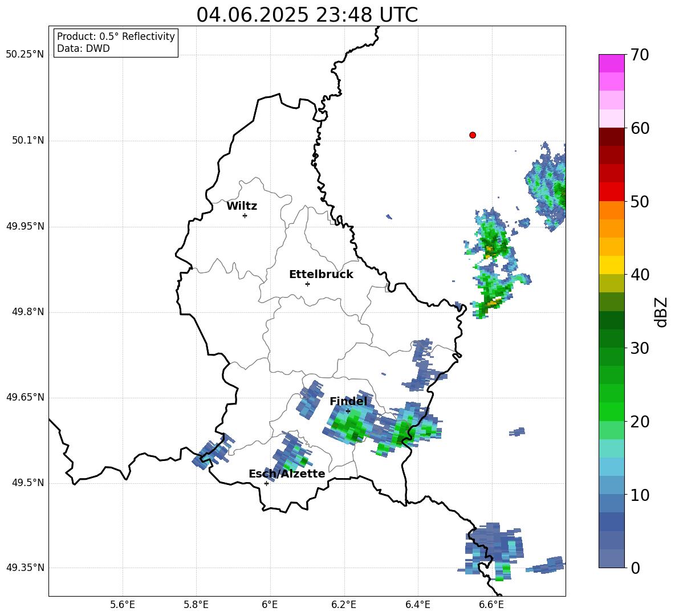Click the Wiltz city label
Screen dimensions: 675x616
click(x=242, y=206)
